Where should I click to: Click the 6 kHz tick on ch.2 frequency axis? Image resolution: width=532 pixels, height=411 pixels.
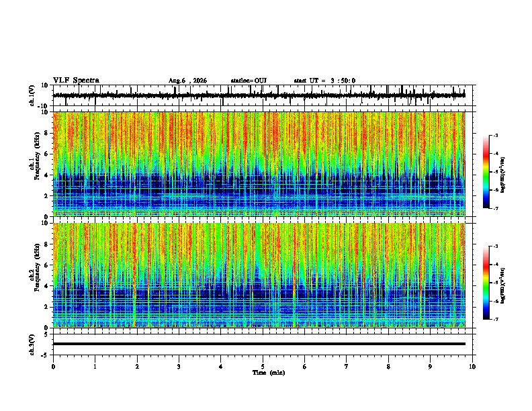tap(46, 265)
